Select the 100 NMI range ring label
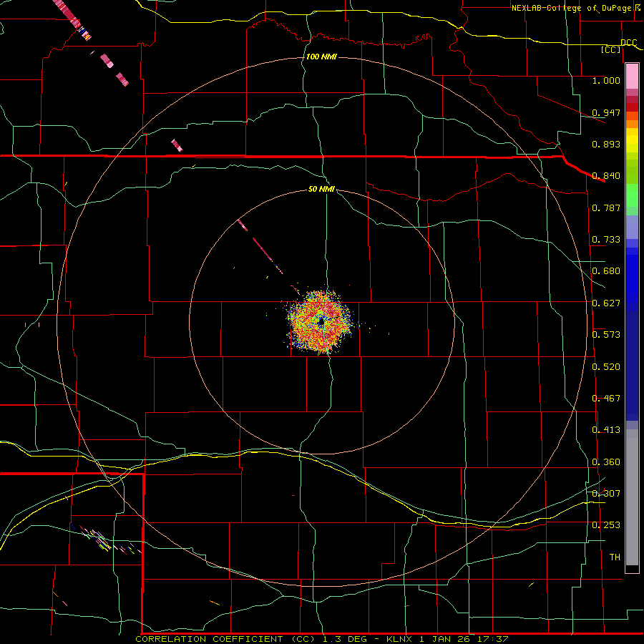The height and width of the screenshot is (644, 644). (x=321, y=57)
